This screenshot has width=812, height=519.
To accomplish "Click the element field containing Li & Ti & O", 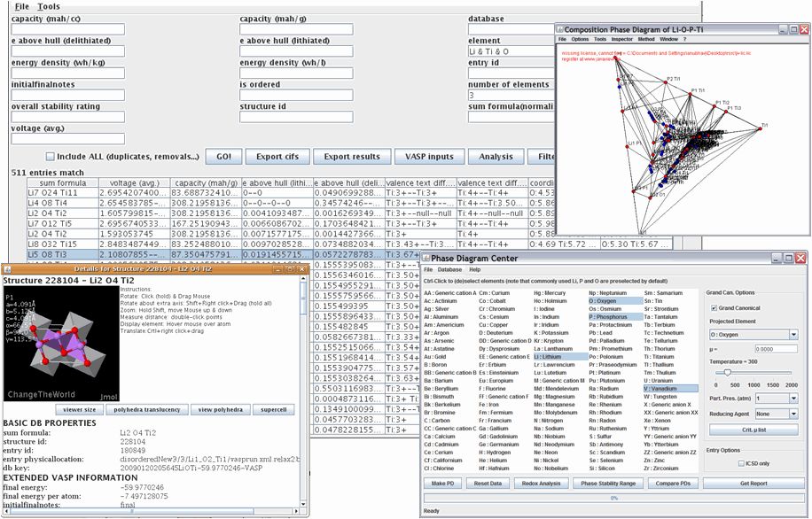I will pos(511,51).
